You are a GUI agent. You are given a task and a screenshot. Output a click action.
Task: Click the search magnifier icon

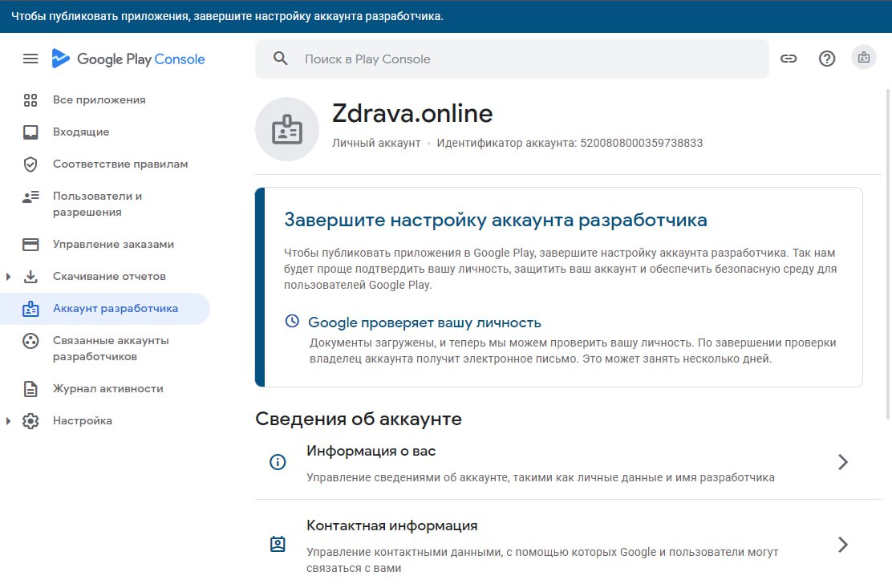pos(281,59)
